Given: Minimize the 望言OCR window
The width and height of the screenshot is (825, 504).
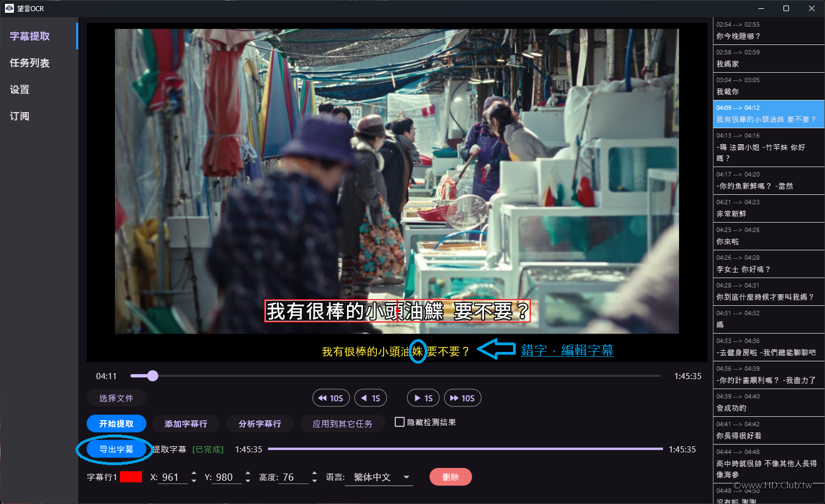Looking at the screenshot, I should coord(761,8).
